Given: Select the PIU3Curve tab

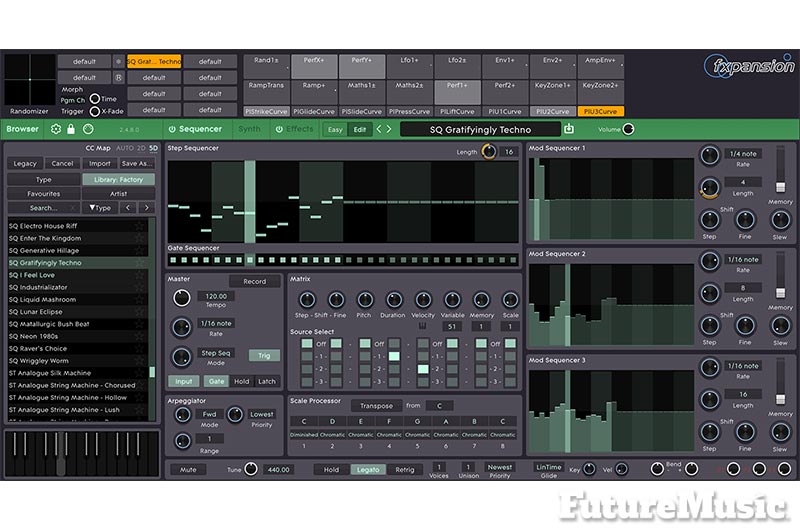Looking at the screenshot, I should [601, 111].
